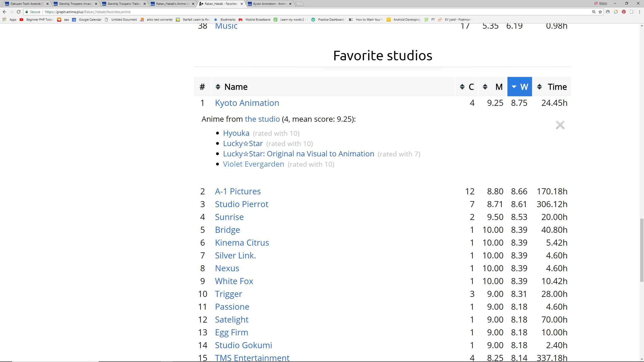Expand the Trigger studio row
The height and width of the screenshot is (362, 644).
click(228, 294)
